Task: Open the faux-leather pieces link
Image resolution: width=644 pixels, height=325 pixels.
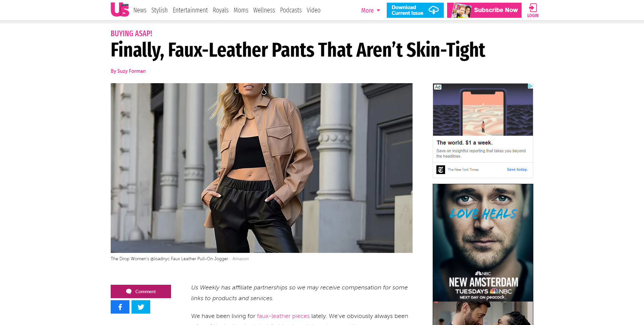Action: (283, 316)
